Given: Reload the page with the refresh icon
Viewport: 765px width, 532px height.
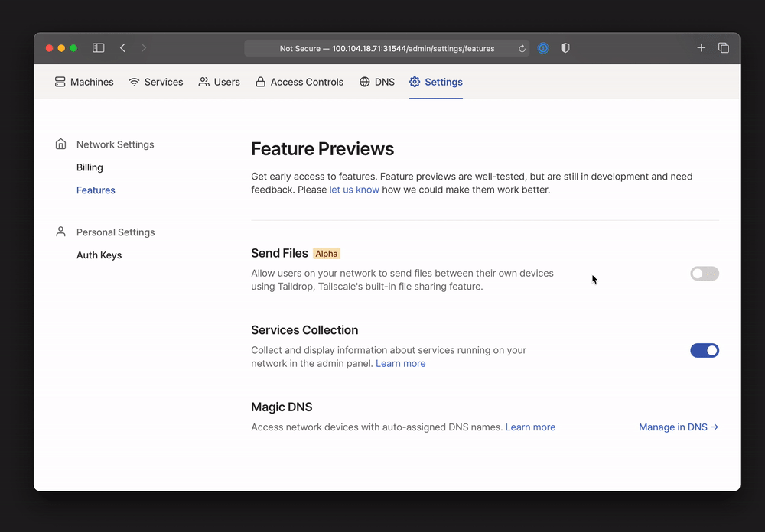Looking at the screenshot, I should point(522,48).
